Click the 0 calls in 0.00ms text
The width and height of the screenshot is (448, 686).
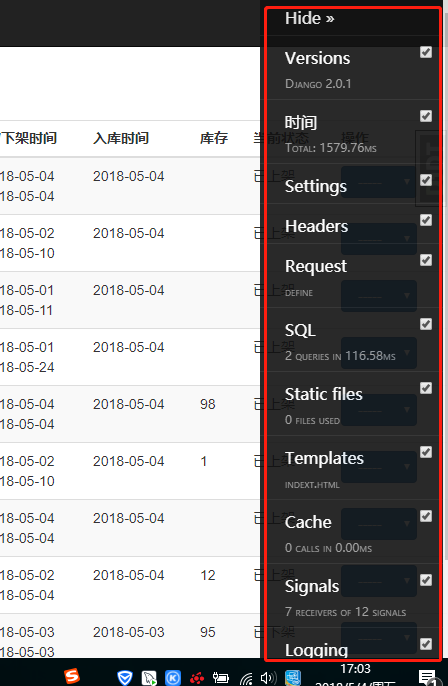tap(328, 548)
